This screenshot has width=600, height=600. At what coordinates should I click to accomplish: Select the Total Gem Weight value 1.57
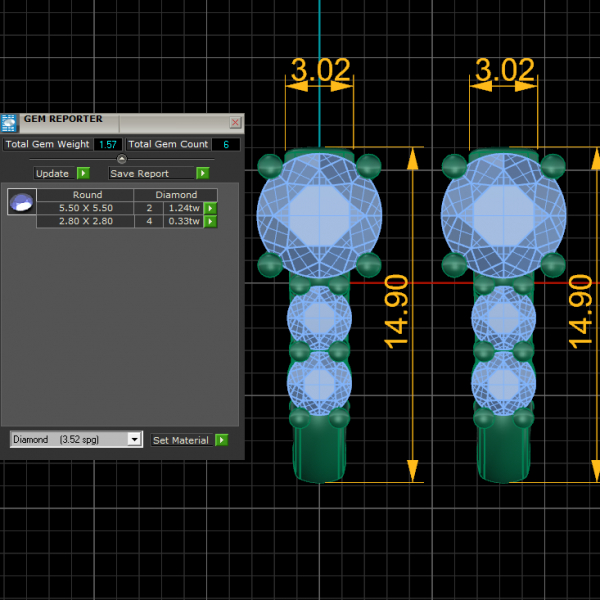point(107,145)
